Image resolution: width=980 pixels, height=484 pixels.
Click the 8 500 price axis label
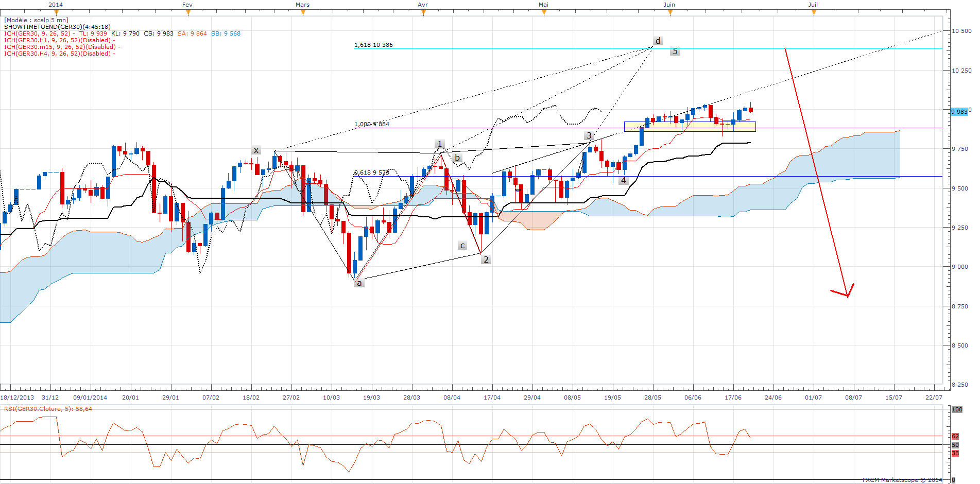(x=960, y=345)
